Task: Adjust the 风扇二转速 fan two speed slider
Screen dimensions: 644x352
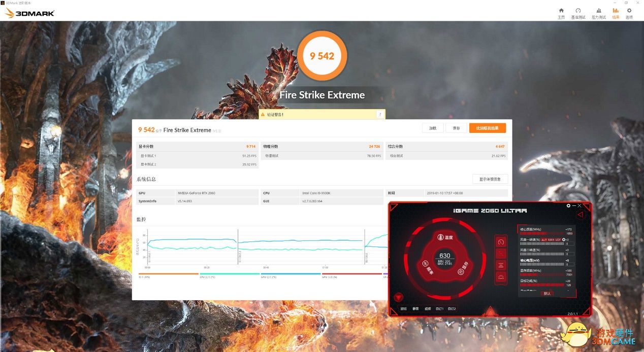Action: (x=541, y=254)
